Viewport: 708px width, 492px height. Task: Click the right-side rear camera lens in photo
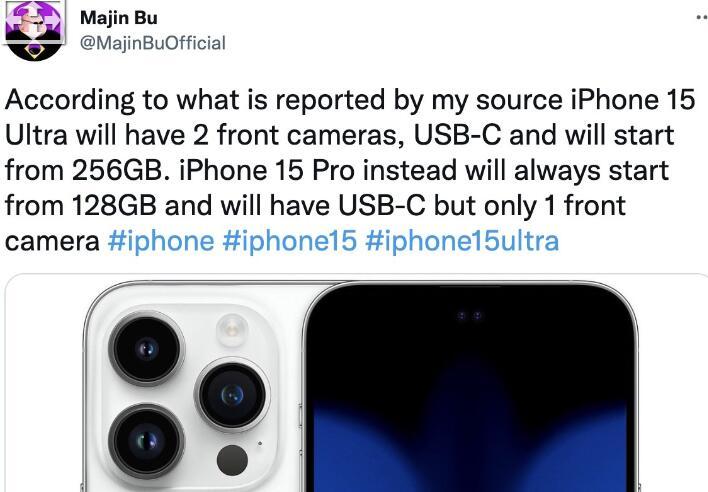pos(232,395)
